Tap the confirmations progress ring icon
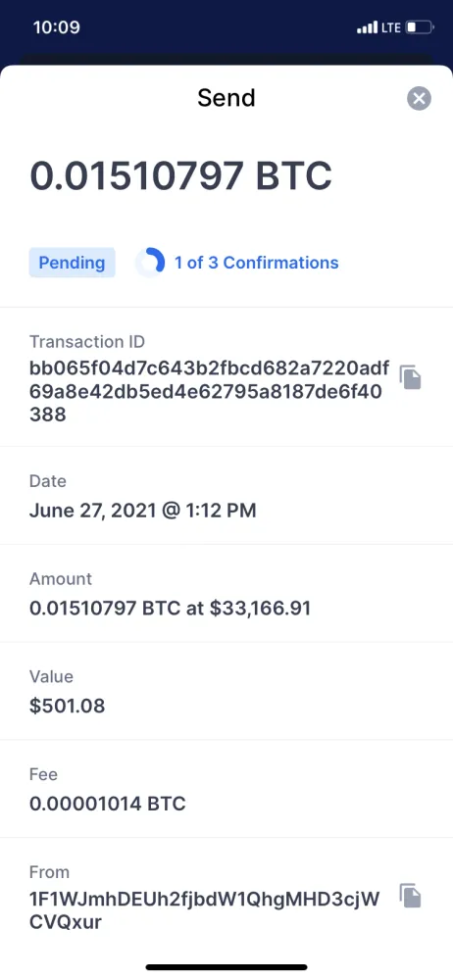Image resolution: width=453 pixels, height=980 pixels. (151, 263)
